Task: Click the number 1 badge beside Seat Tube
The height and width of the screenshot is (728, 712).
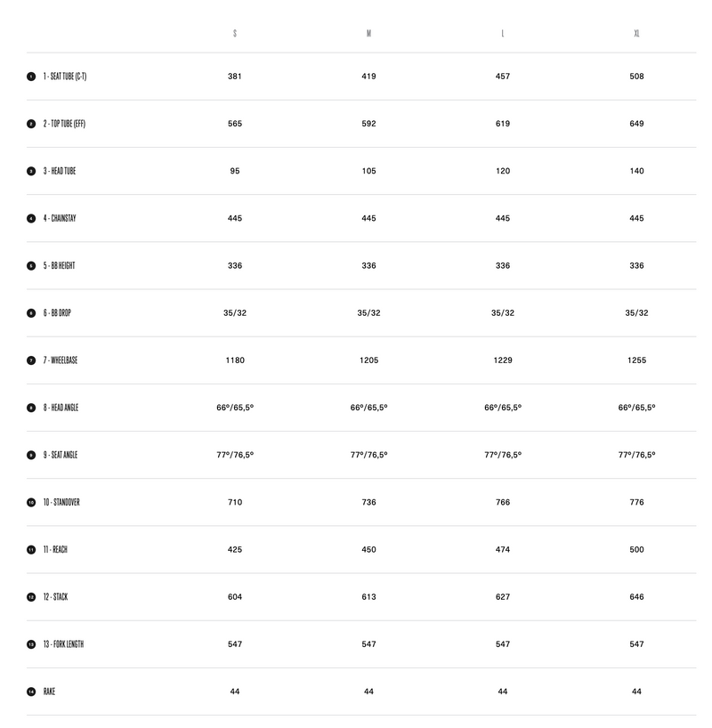Action: click(31, 77)
